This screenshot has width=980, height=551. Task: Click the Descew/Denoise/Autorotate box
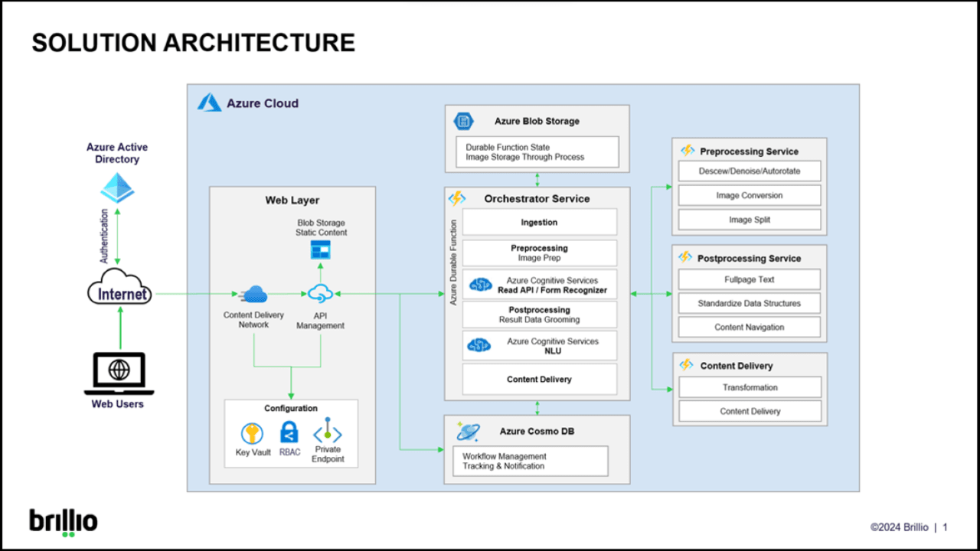[x=750, y=171]
